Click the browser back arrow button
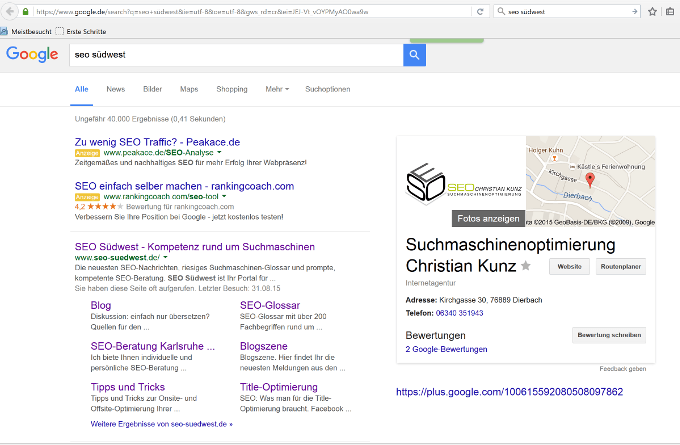Image resolution: width=680 pixels, height=445 pixels. click(10, 11)
